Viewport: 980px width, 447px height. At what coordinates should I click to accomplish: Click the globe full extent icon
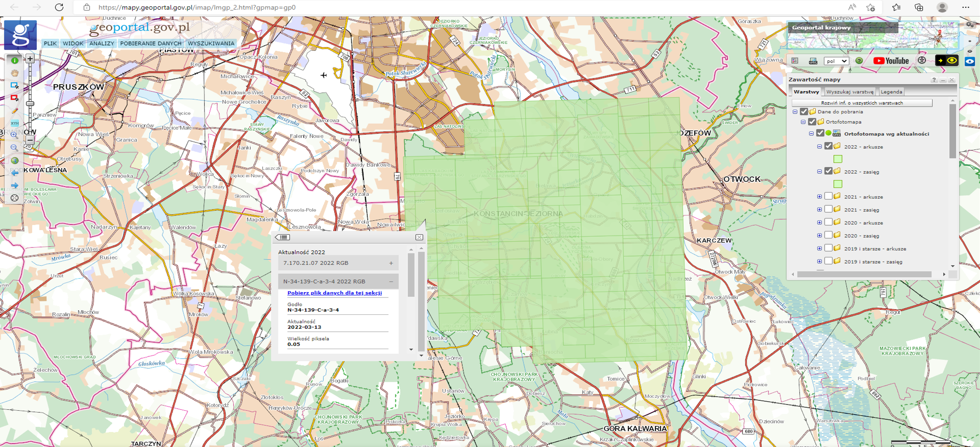15,161
